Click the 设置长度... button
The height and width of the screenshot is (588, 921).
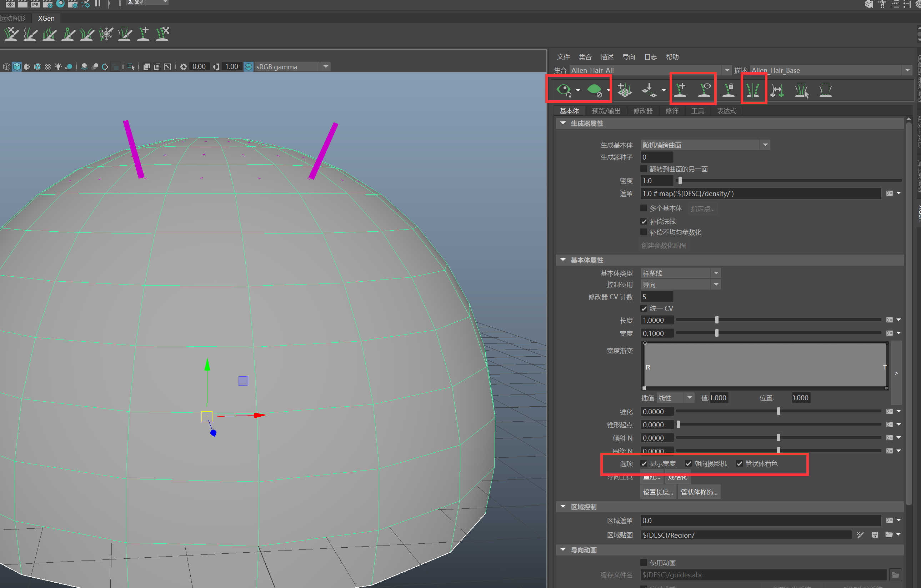tap(658, 492)
